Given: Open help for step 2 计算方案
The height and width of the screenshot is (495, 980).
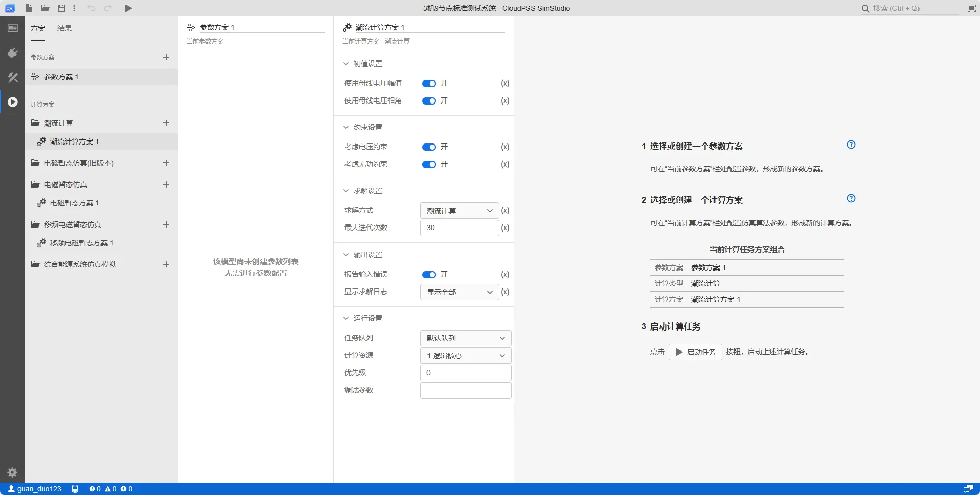Looking at the screenshot, I should pos(851,198).
